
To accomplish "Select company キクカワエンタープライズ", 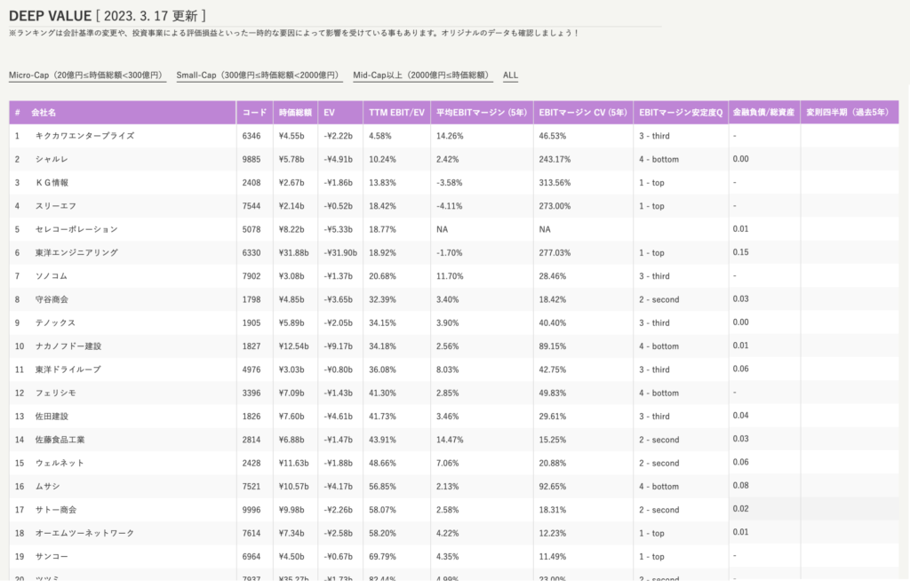I will point(84,136).
